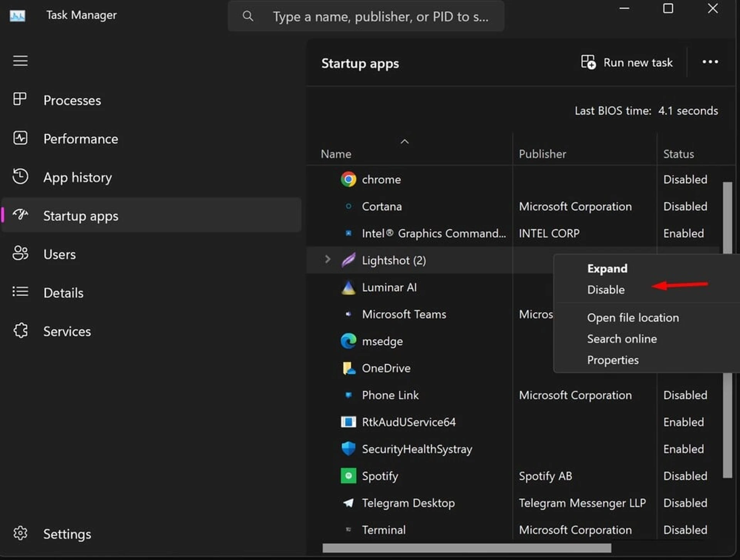Screen dimensions: 740x560
Task: Click the Services puzzle icon
Action: click(20, 331)
